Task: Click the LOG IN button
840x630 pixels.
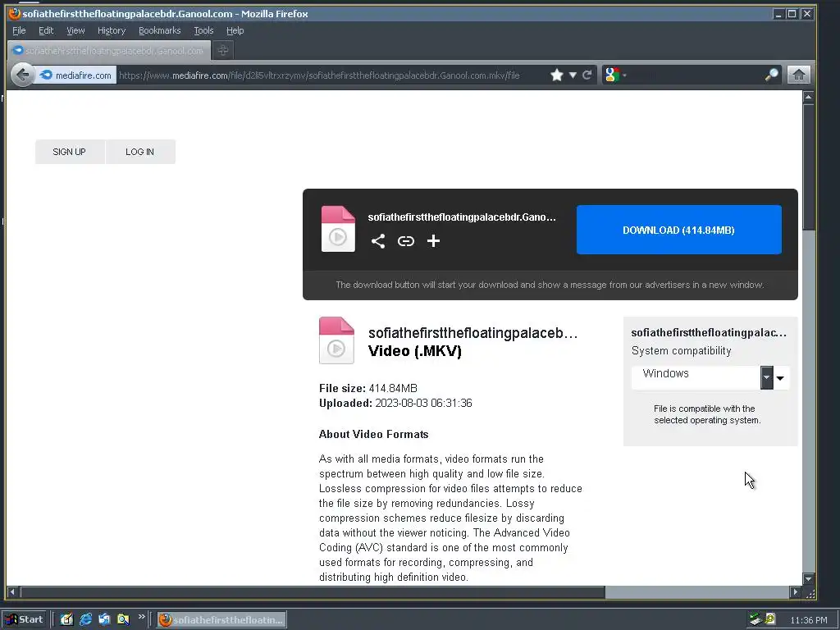Action: [x=140, y=152]
